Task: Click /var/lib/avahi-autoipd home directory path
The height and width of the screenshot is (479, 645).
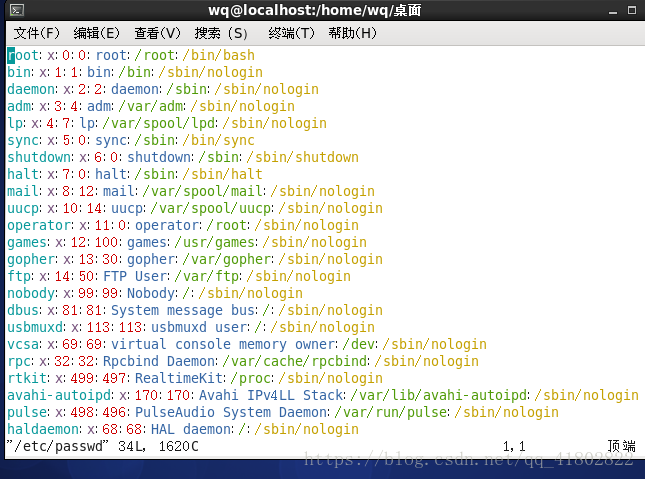Action: [439, 395]
